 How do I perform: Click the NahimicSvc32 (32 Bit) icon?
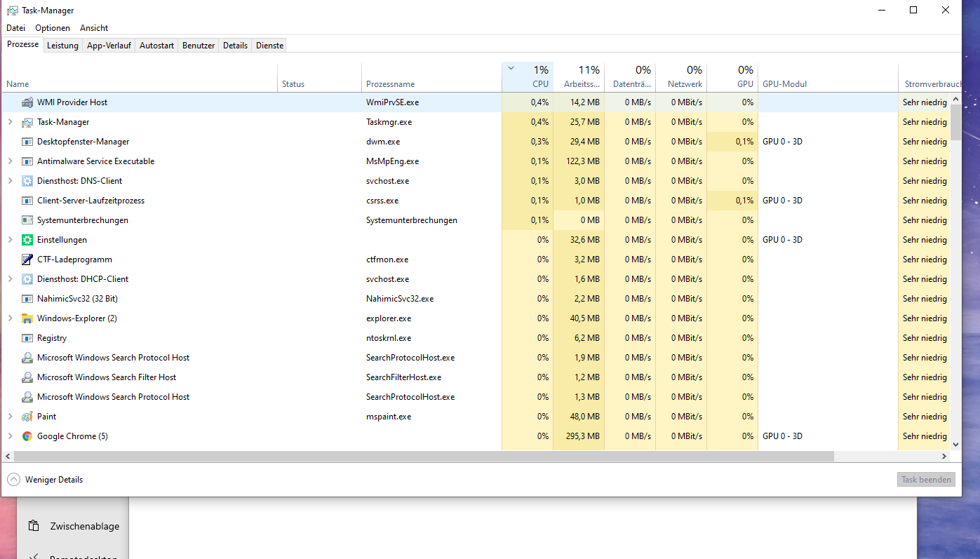click(x=27, y=299)
